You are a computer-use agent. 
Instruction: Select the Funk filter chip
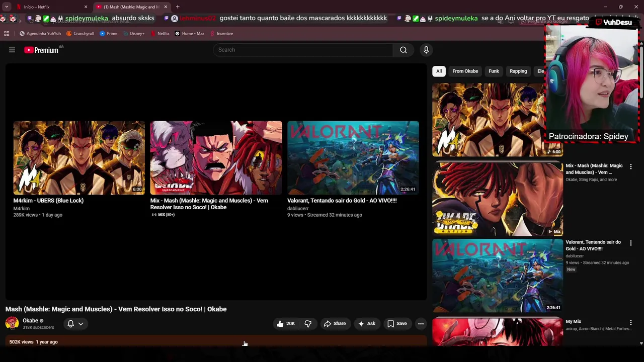tap(494, 71)
